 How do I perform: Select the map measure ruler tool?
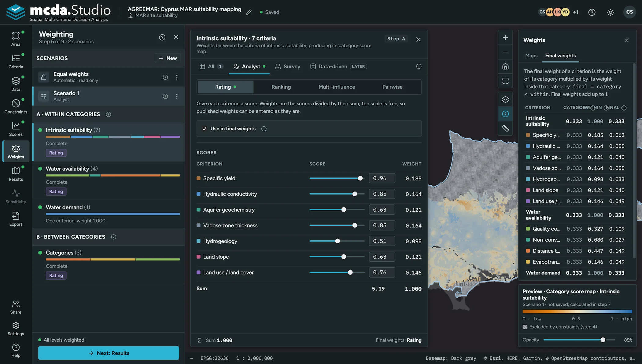pos(505,128)
